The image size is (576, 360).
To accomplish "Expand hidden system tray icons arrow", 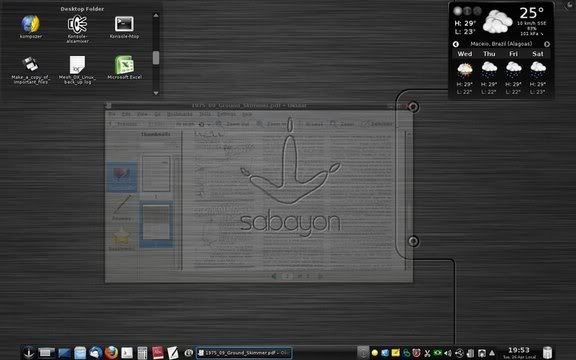I will [x=492, y=353].
